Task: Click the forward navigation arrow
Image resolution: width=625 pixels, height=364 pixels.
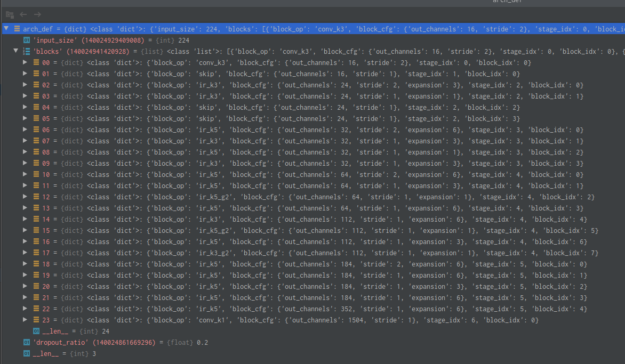Action: click(x=37, y=14)
